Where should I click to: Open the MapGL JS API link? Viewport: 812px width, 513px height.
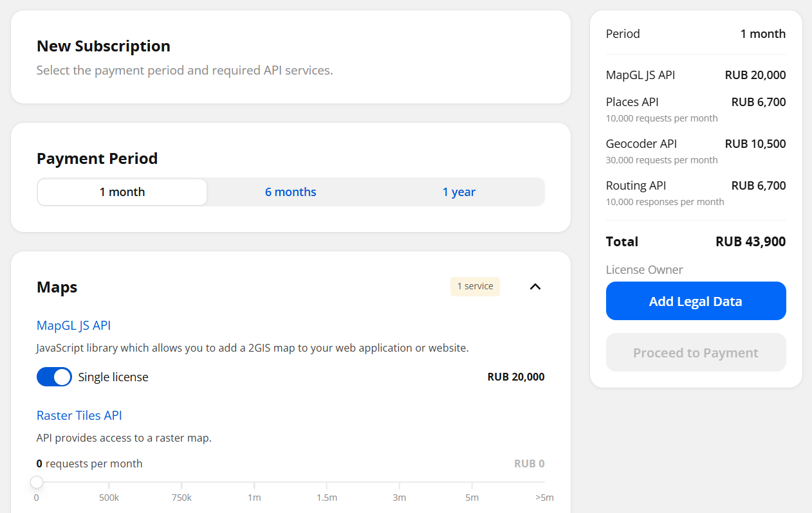74,325
